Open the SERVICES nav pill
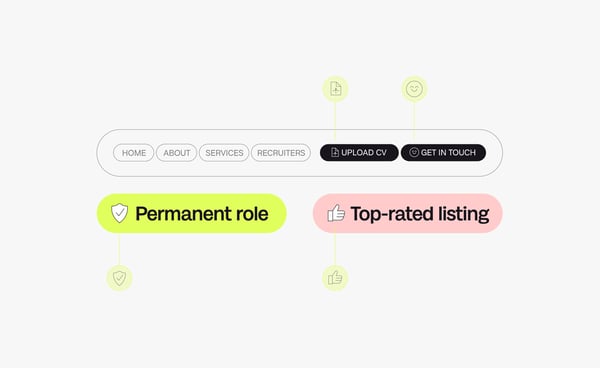Image resolution: width=600 pixels, height=368 pixels. (224, 153)
